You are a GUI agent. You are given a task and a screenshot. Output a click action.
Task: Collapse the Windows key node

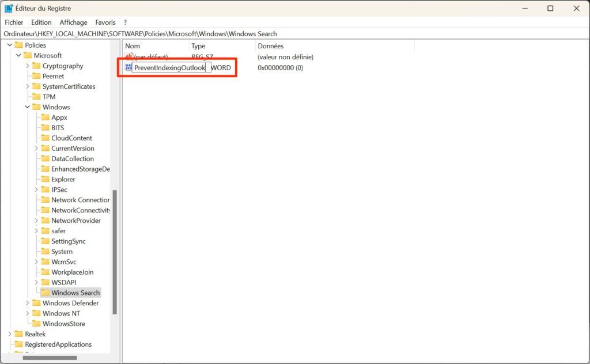click(x=28, y=107)
